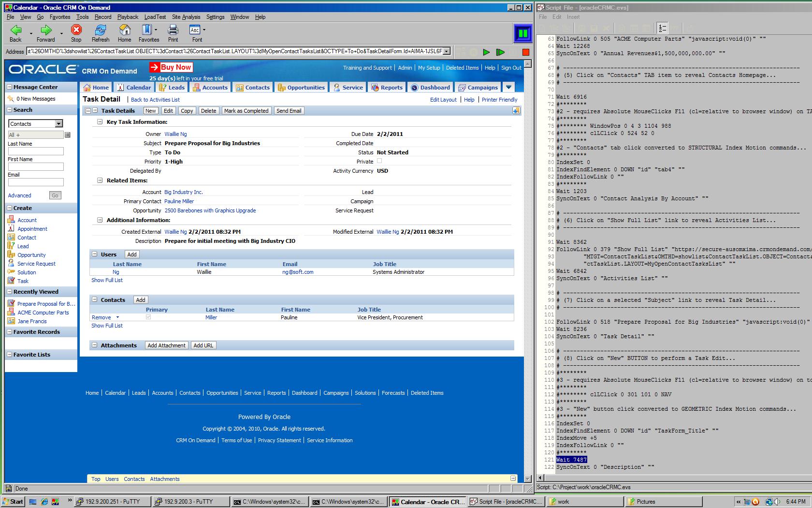Image resolution: width=812 pixels, height=508 pixels.
Task: Click the green step-play script button
Action: click(500, 52)
